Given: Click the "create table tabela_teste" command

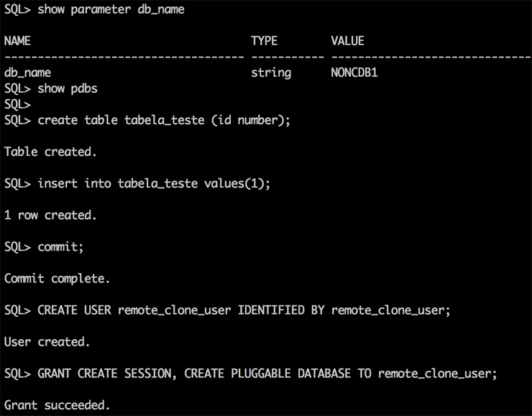Looking at the screenshot, I should [x=122, y=120].
